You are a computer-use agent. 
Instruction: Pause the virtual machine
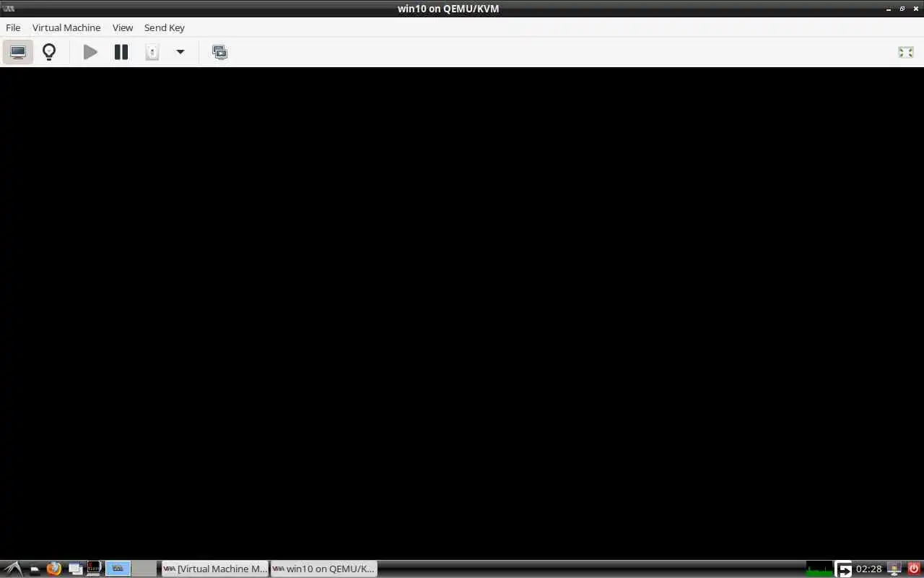[121, 52]
